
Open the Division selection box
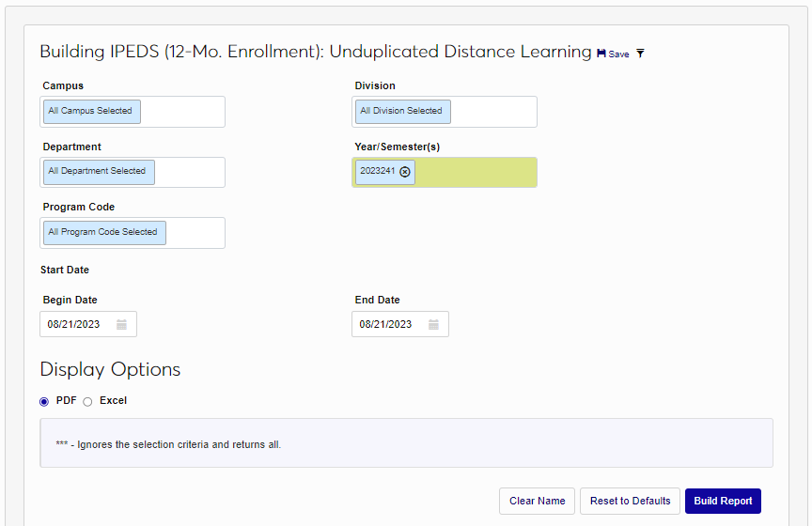tap(445, 112)
